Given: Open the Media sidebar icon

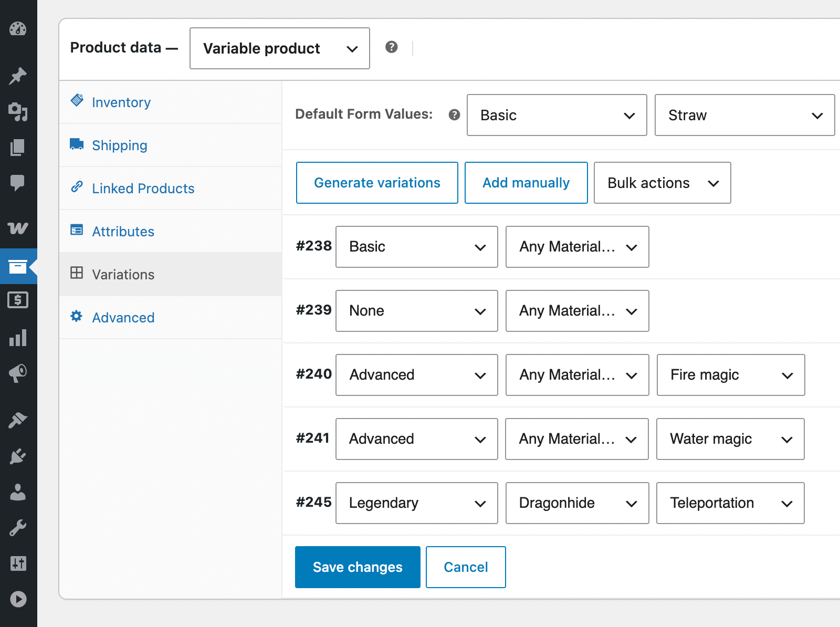Looking at the screenshot, I should [x=18, y=111].
